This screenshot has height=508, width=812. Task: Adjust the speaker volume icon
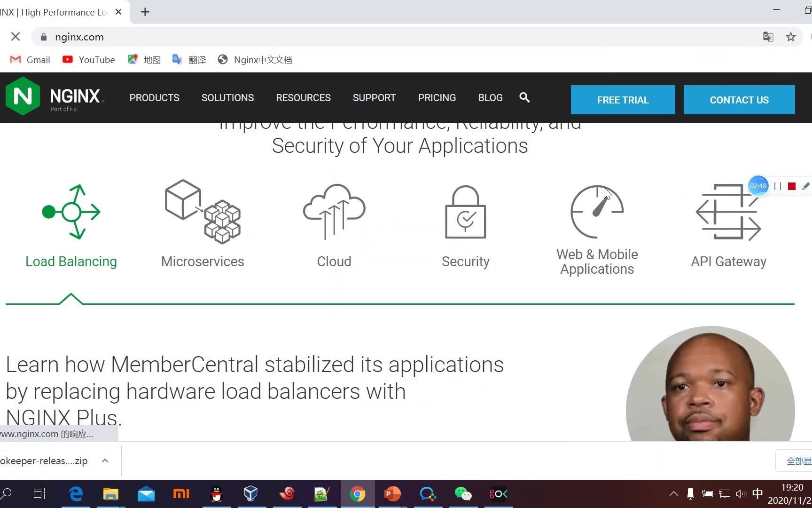(741, 494)
